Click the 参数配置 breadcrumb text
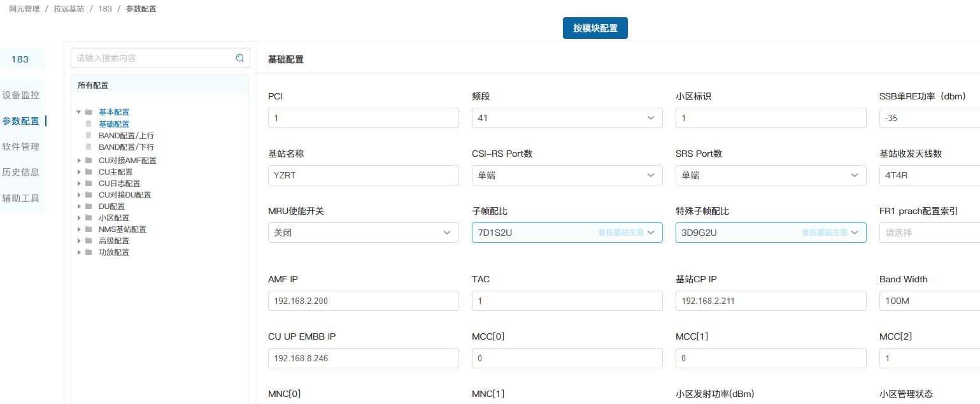Screen dimensions: 980x404 (x=141, y=9)
